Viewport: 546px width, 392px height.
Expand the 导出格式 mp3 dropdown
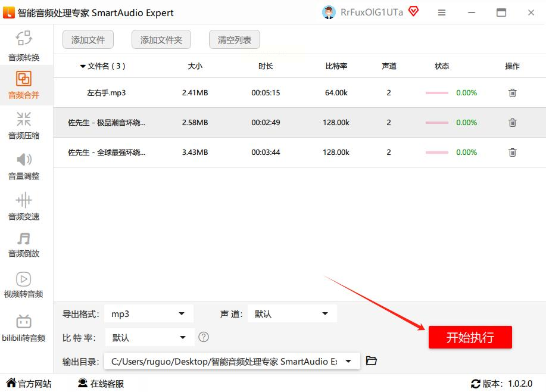tap(149, 313)
